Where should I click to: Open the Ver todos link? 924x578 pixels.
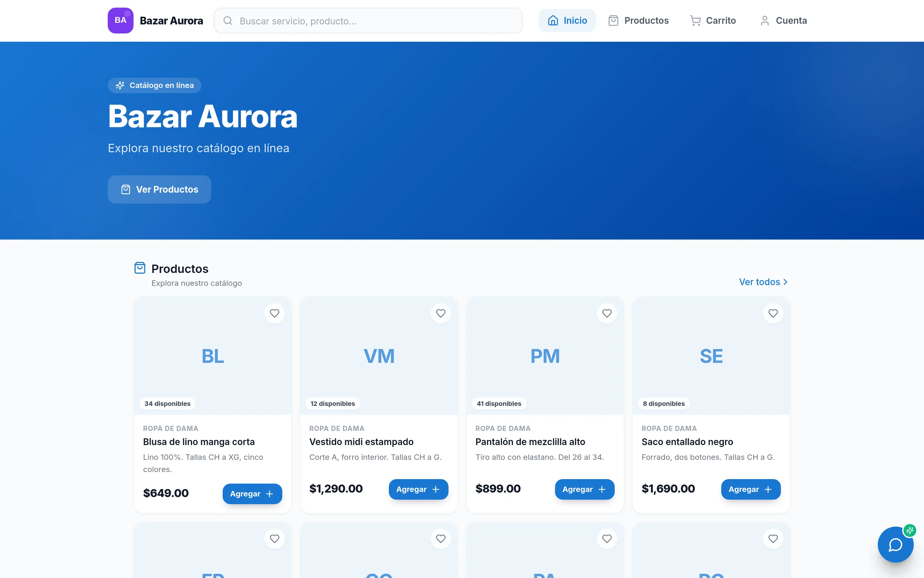point(763,282)
